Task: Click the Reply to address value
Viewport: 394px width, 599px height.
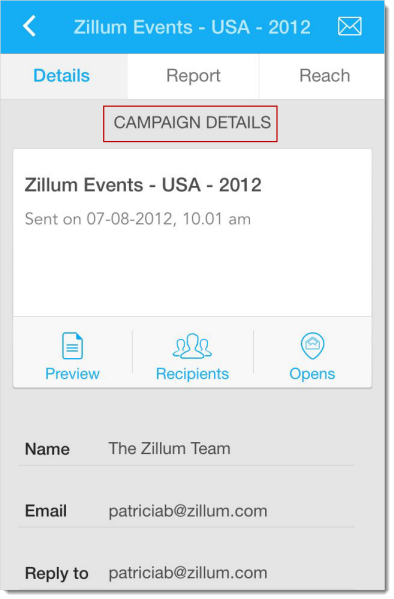Action: pyautogui.click(x=188, y=573)
